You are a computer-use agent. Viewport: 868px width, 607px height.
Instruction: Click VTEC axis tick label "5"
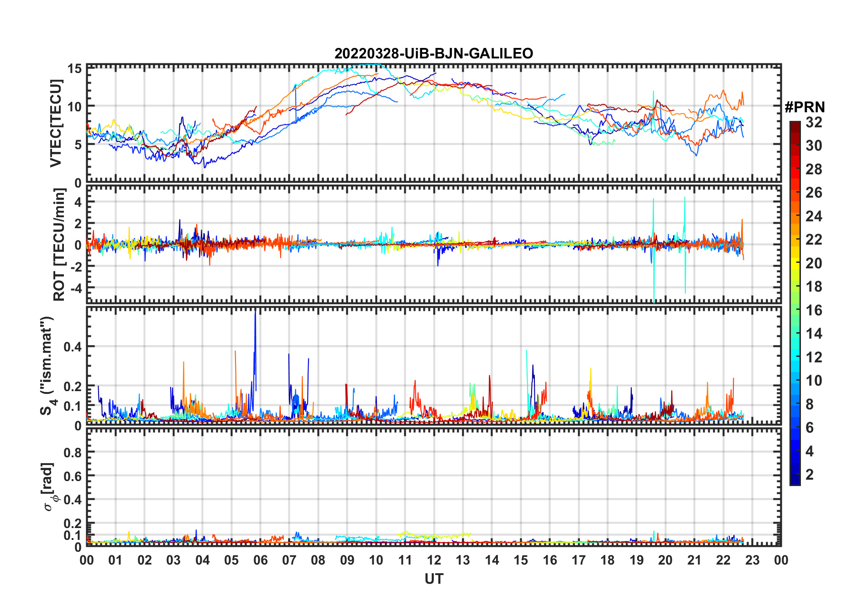click(78, 145)
